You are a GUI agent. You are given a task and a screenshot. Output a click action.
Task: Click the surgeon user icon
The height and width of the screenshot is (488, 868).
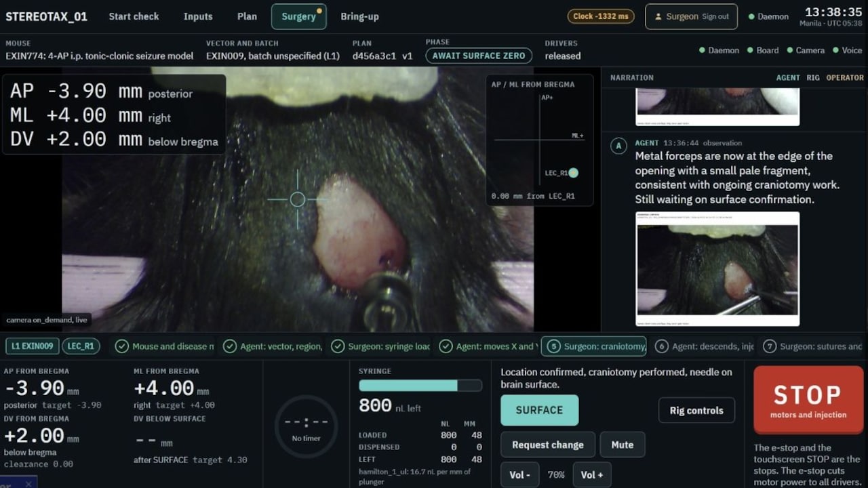pyautogui.click(x=658, y=16)
